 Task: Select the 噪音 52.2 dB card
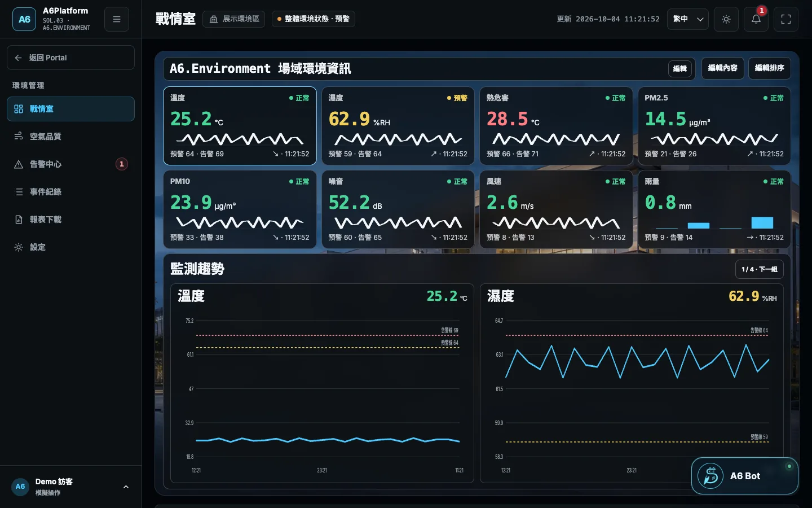coord(398,209)
